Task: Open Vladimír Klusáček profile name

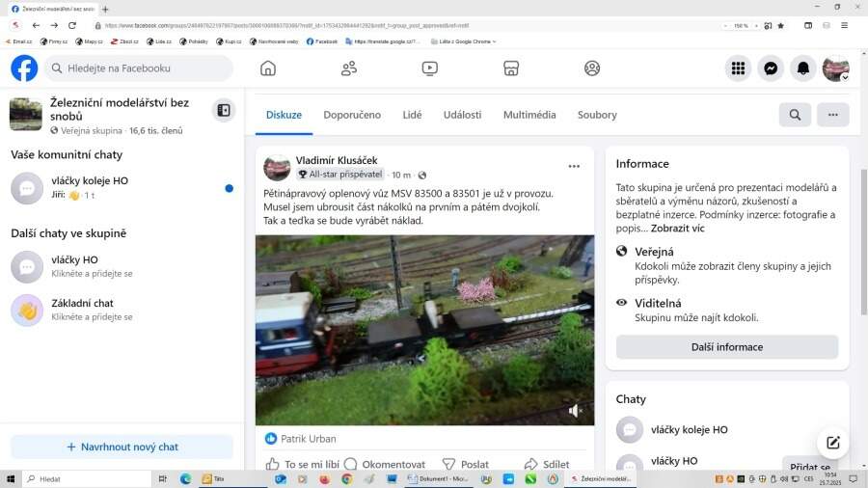Action: [x=336, y=160]
